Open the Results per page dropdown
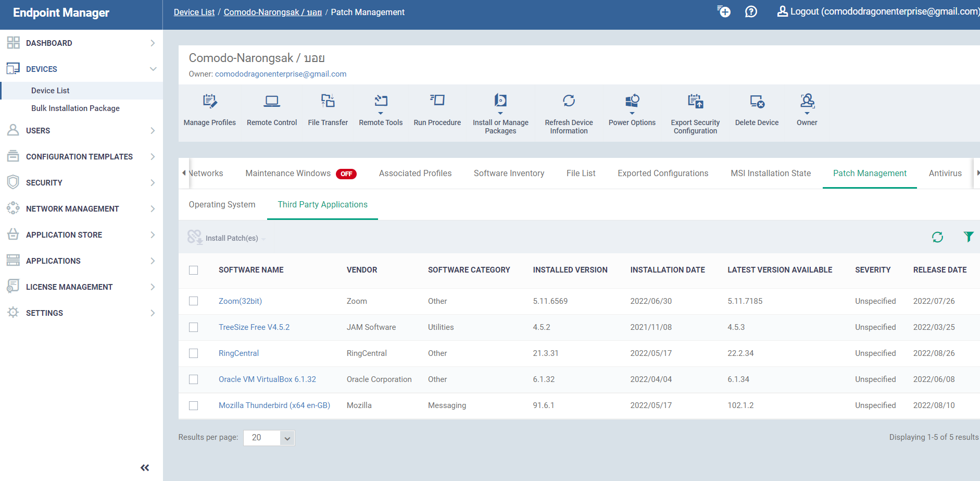This screenshot has height=481, width=980. click(269, 438)
